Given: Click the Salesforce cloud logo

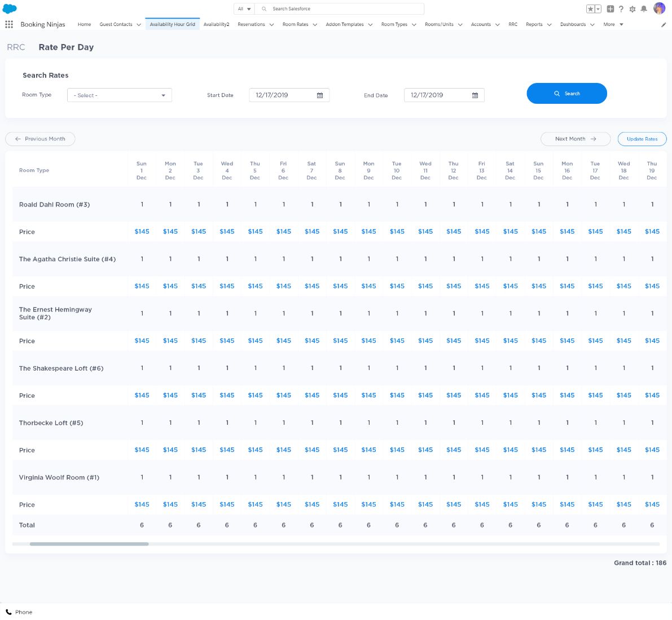Looking at the screenshot, I should 10,8.
